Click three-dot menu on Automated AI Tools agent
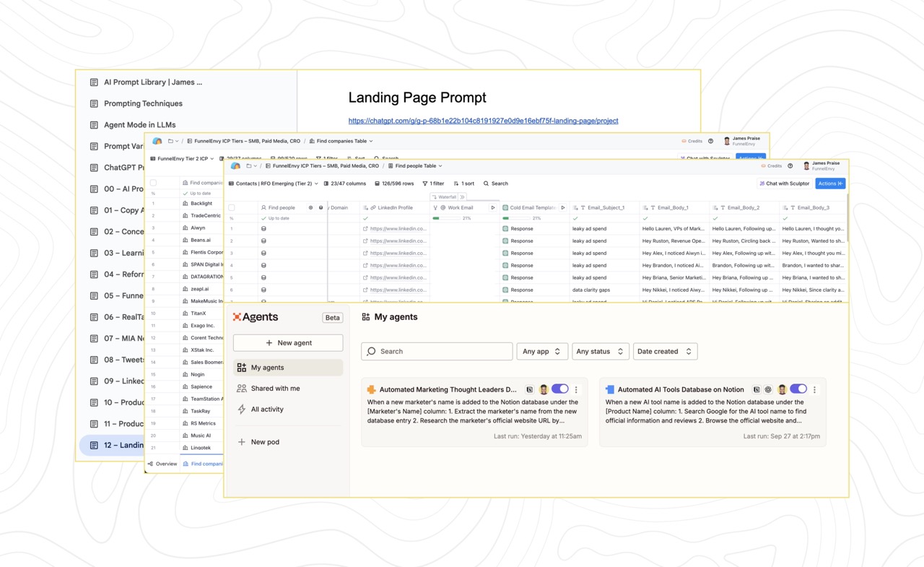Viewport: 924px width, 567px height. (814, 389)
